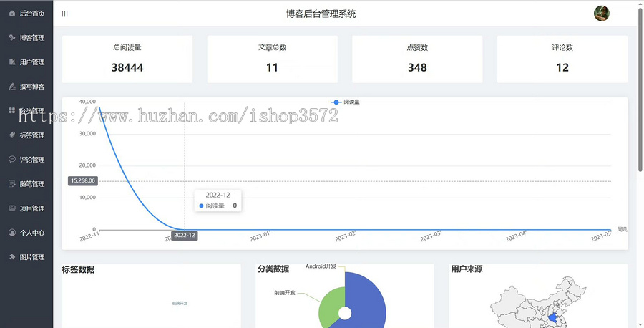Click the 博客管理 sidebar icon
Image resolution: width=644 pixels, height=328 pixels.
12,38
